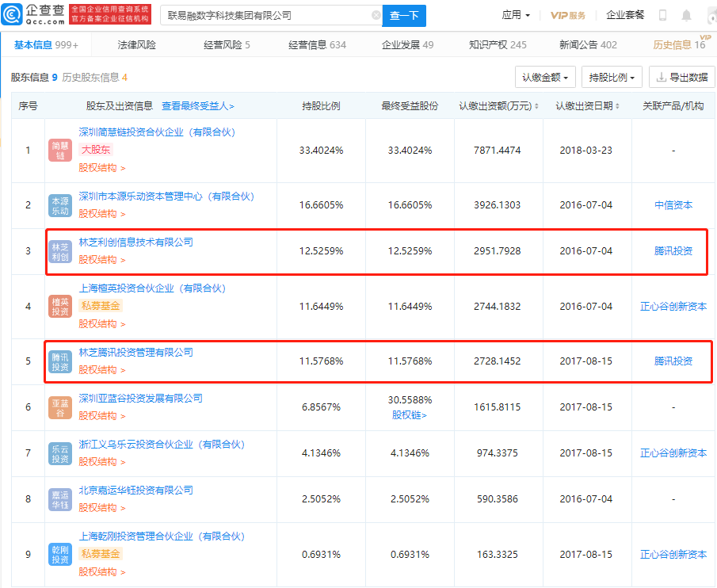
Task: Open the 持股比例 filter dropdown
Action: click(612, 78)
